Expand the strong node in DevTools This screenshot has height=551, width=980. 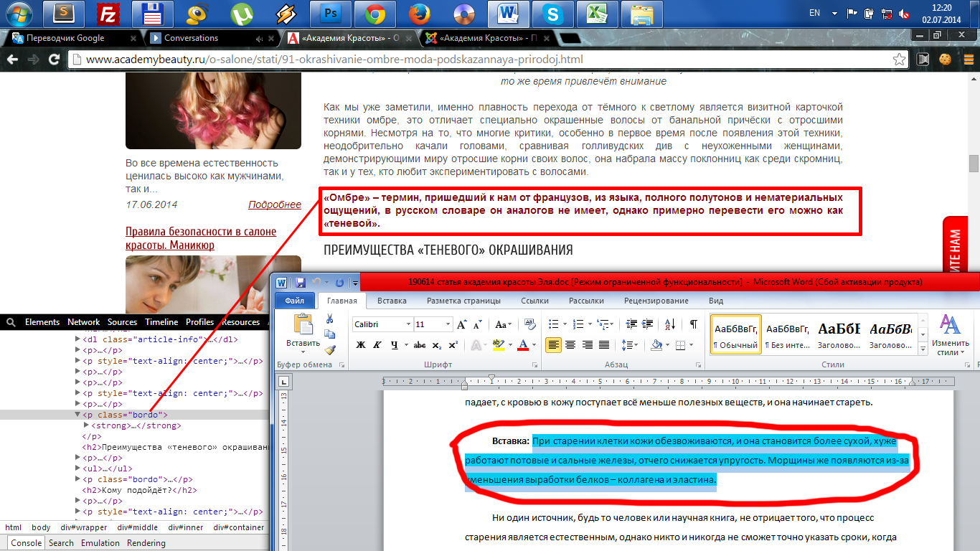pos(86,425)
